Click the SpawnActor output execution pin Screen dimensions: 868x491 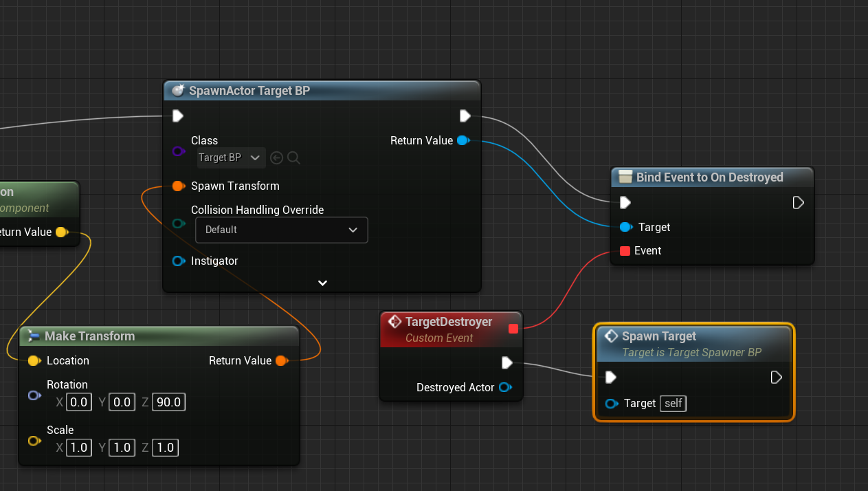point(465,116)
